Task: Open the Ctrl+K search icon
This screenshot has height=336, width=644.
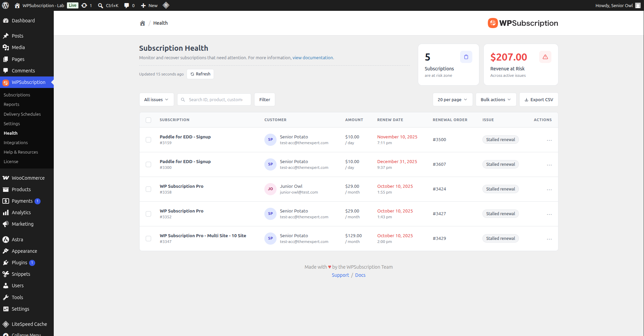Action: click(100, 5)
